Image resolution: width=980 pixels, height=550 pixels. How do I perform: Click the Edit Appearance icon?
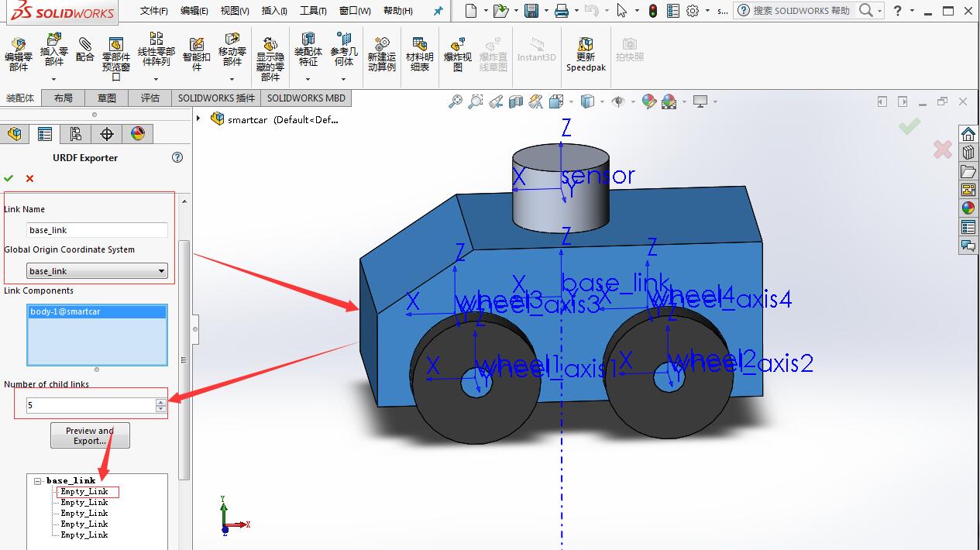coord(649,101)
